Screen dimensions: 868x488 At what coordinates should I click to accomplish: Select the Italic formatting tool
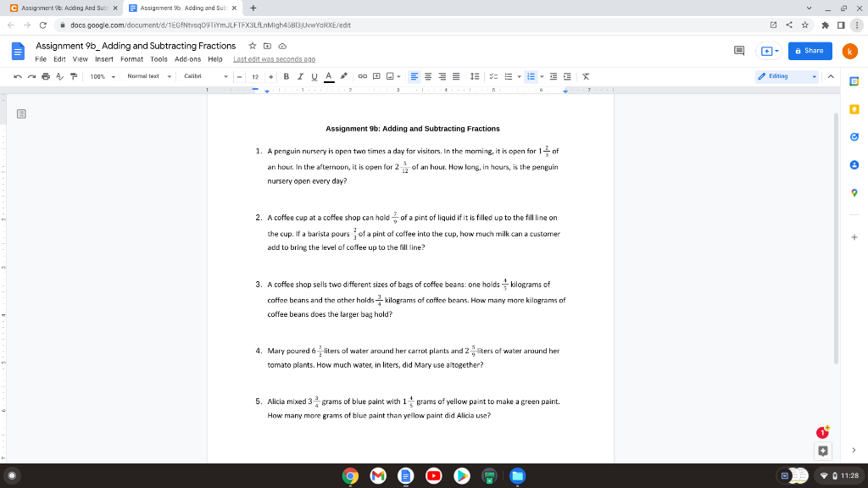[298, 75]
